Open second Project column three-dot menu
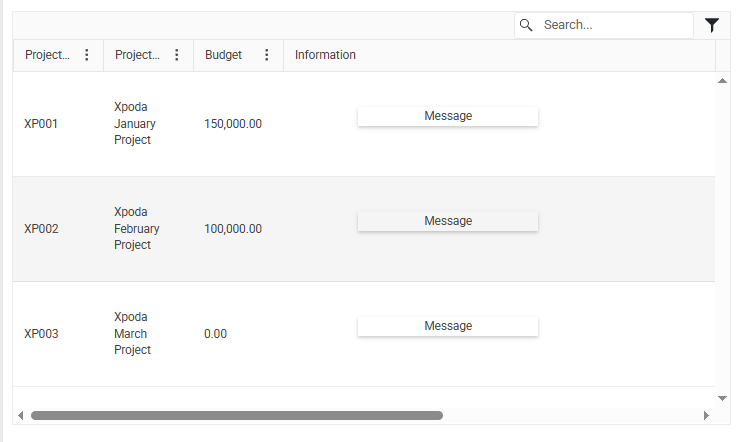The height and width of the screenshot is (442, 743). 177,55
